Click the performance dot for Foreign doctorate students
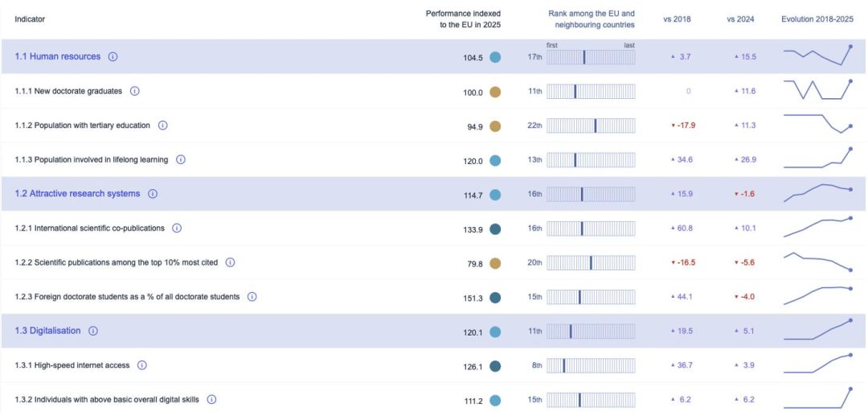Image resolution: width=868 pixels, height=416 pixels. point(495,297)
